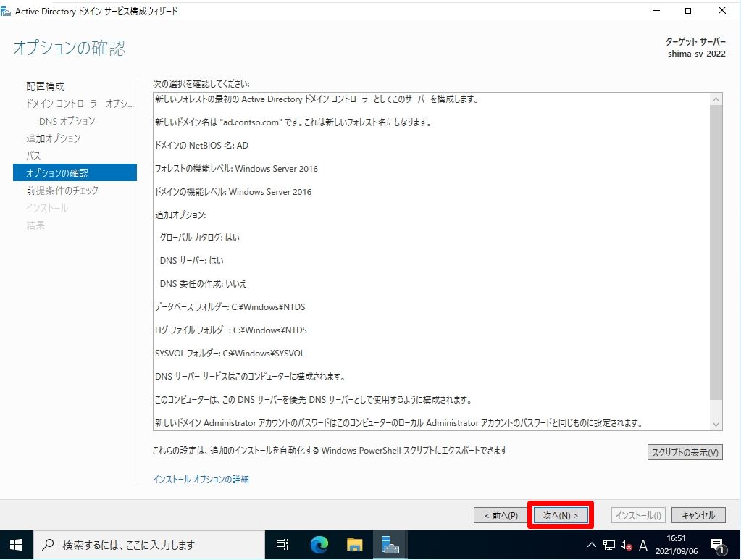Go back with 前へ(P) button
Screen dimensions: 741x560
[x=501, y=515]
